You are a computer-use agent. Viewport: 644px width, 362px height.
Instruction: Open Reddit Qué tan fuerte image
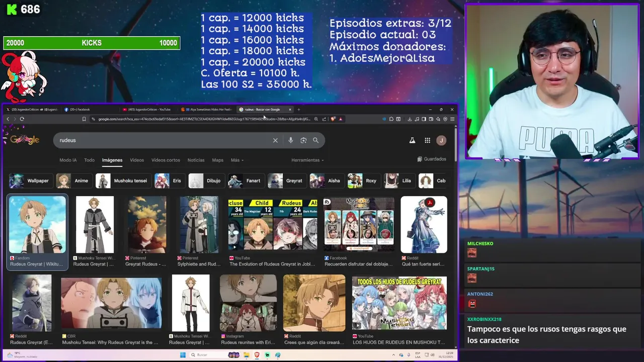(424, 225)
